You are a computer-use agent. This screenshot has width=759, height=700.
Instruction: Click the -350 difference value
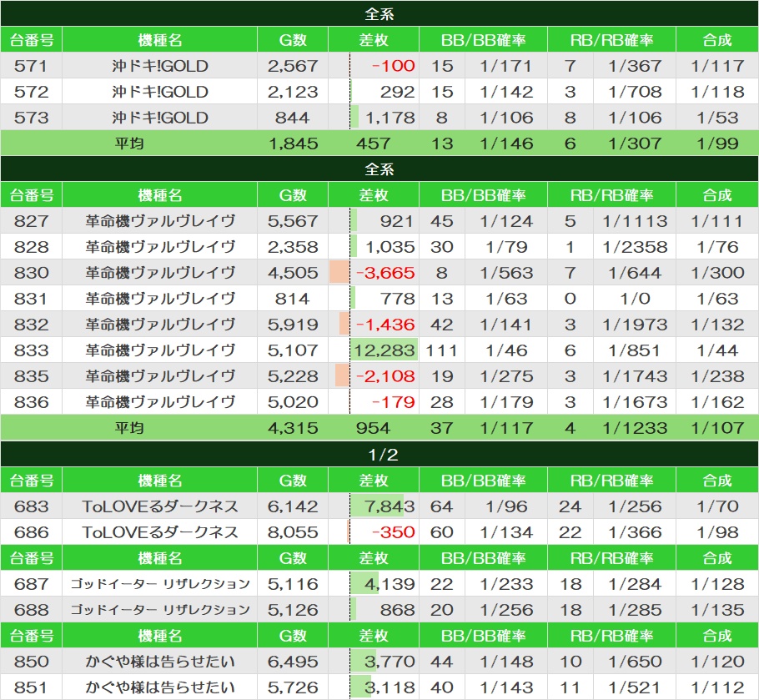[x=393, y=532]
